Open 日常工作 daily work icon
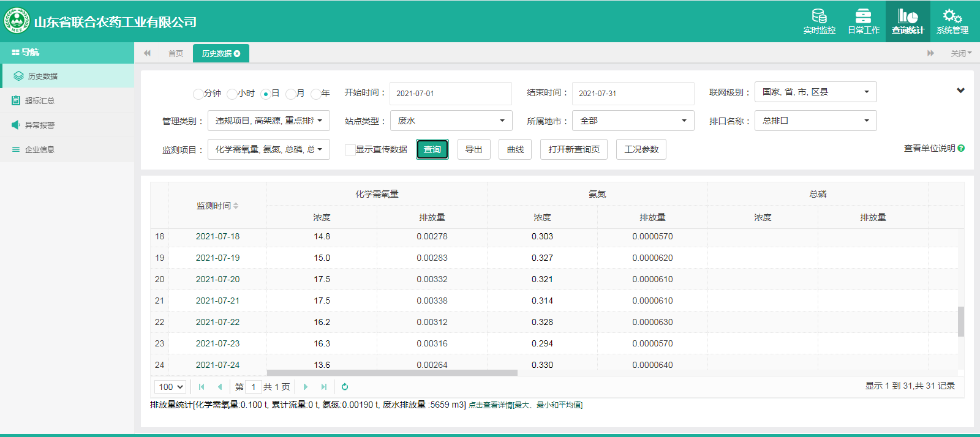Screen dimensions: 980x437 (863, 17)
